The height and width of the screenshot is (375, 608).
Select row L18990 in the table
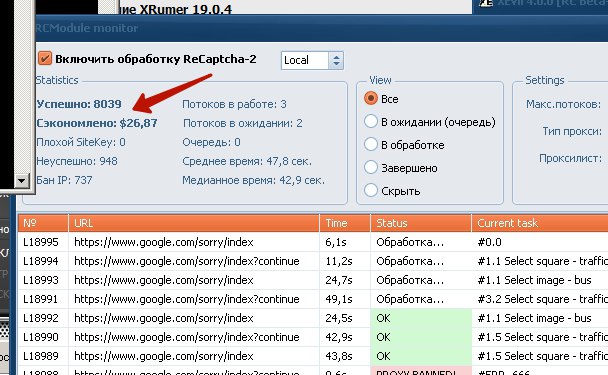click(313, 337)
